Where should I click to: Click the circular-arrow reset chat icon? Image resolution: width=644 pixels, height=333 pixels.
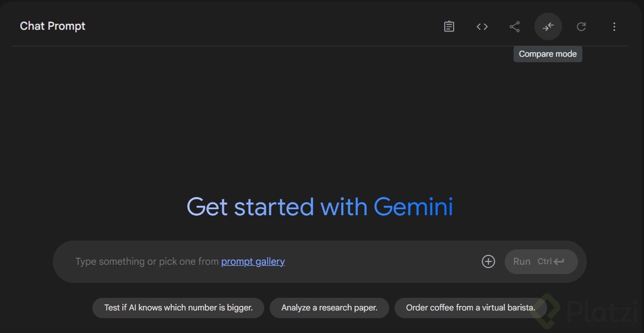(581, 26)
